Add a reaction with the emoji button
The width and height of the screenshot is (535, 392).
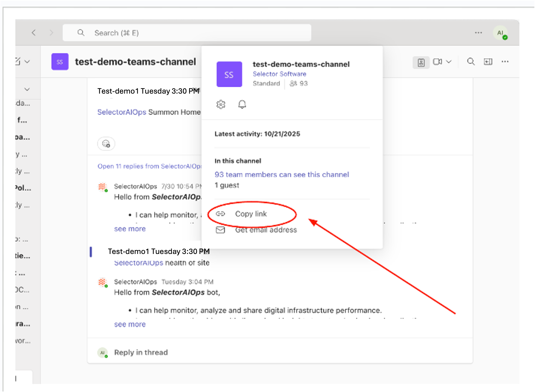click(x=106, y=143)
